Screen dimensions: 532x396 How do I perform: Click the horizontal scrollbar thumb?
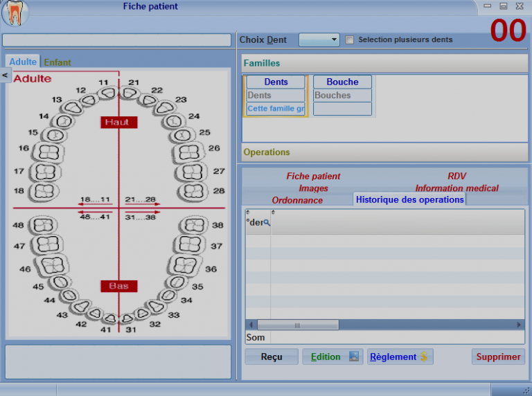pyautogui.click(x=298, y=325)
